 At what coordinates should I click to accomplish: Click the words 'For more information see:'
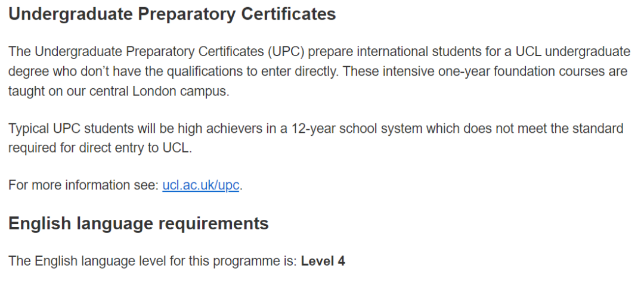(x=84, y=185)
